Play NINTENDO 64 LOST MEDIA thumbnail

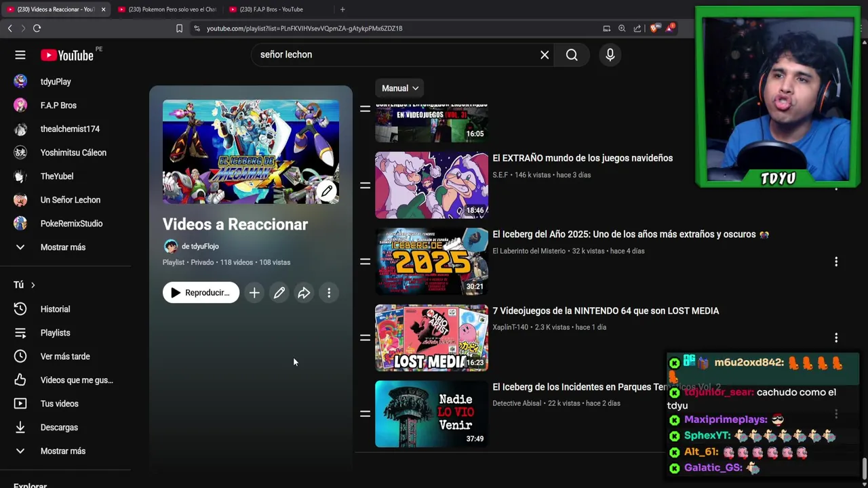(431, 338)
